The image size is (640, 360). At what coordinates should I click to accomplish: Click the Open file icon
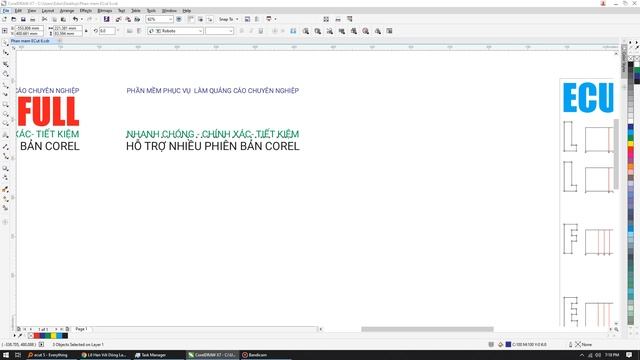pyautogui.click(x=13, y=19)
